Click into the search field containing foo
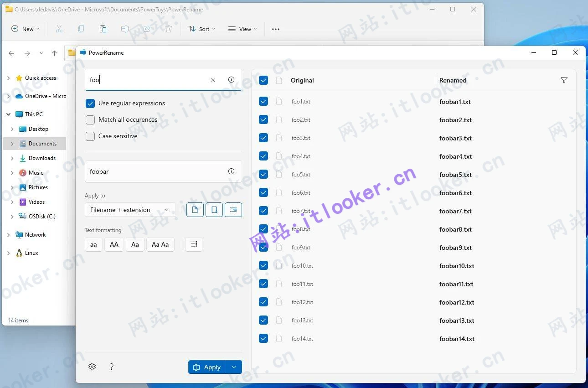This screenshot has height=388, width=588. 163,80
